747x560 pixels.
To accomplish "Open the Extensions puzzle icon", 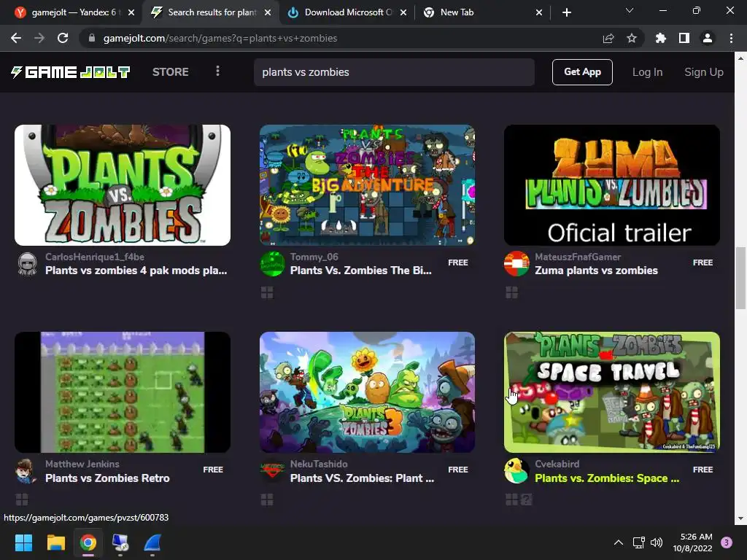I will (x=660, y=38).
